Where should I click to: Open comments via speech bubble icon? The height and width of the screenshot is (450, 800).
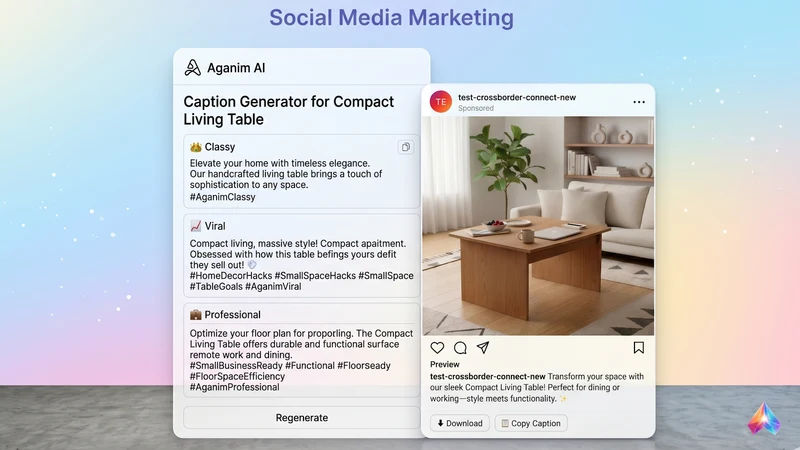coord(460,348)
